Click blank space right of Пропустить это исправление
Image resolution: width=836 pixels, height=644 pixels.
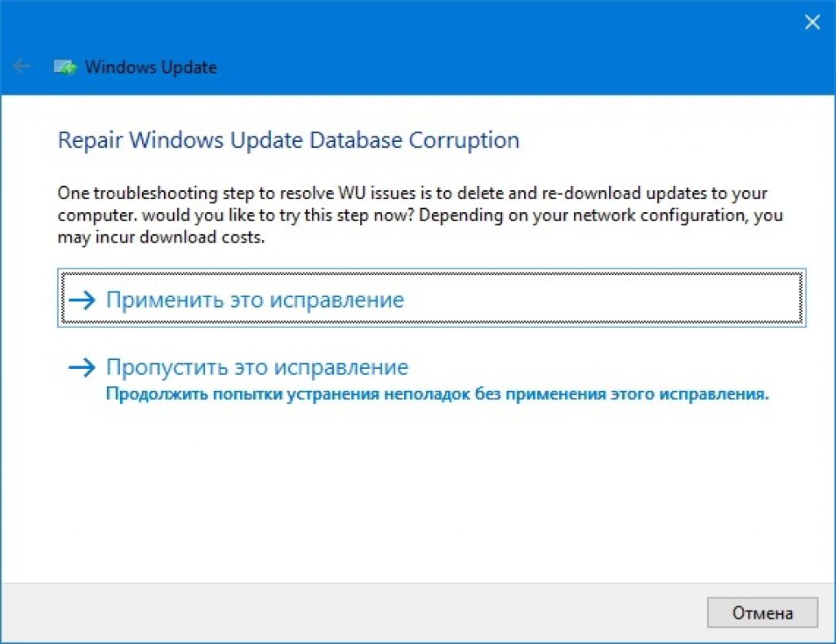(x=612, y=367)
